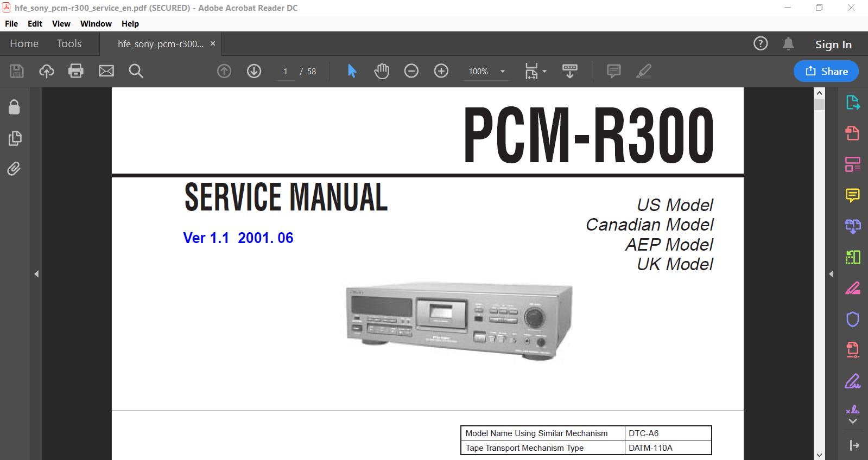Activate the Hand pan tool
This screenshot has height=460, width=868.
click(382, 71)
